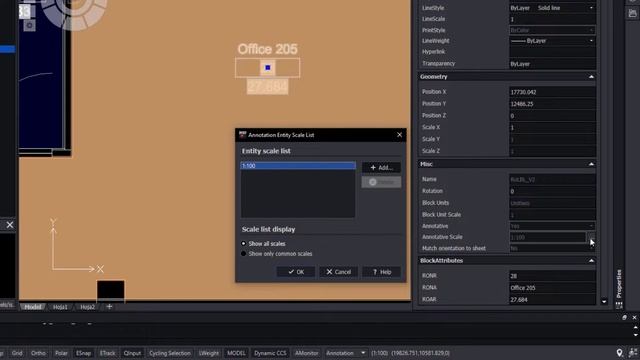Viewport: 640px width, 360px height.
Task: Toggle Grid in the status bar
Action: click(x=17, y=353)
